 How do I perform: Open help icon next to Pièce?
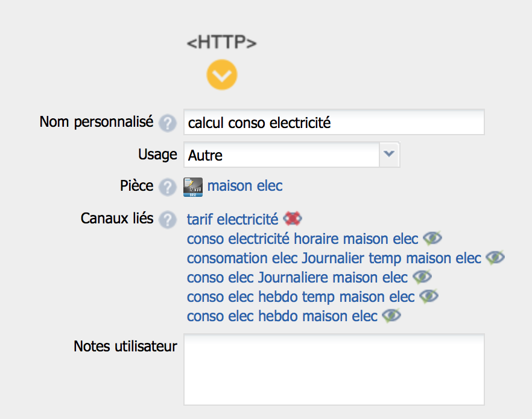pyautogui.click(x=168, y=187)
